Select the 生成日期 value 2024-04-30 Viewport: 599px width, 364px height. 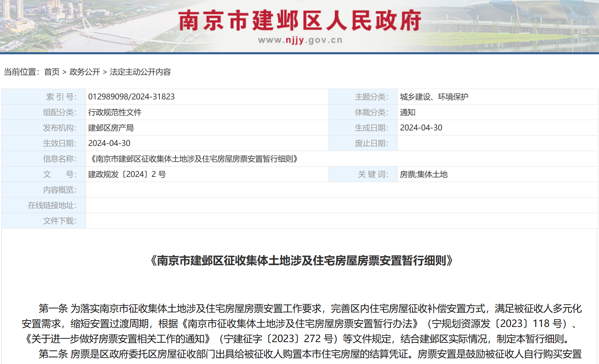[421, 128]
